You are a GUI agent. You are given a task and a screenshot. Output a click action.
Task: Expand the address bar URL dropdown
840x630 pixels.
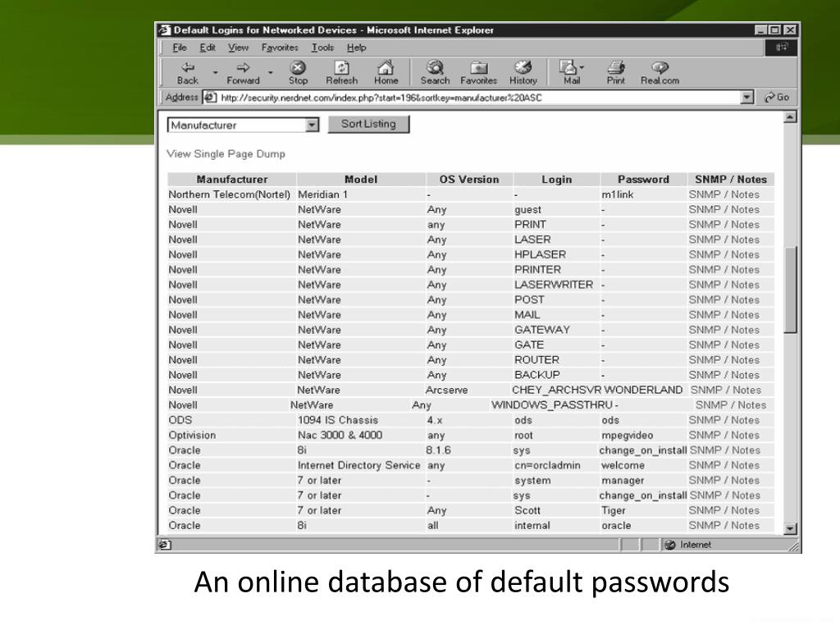[x=747, y=98]
